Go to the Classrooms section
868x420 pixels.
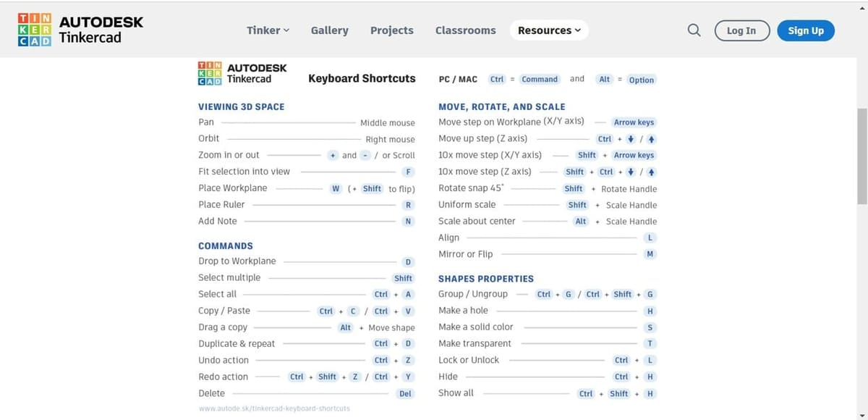point(466,30)
